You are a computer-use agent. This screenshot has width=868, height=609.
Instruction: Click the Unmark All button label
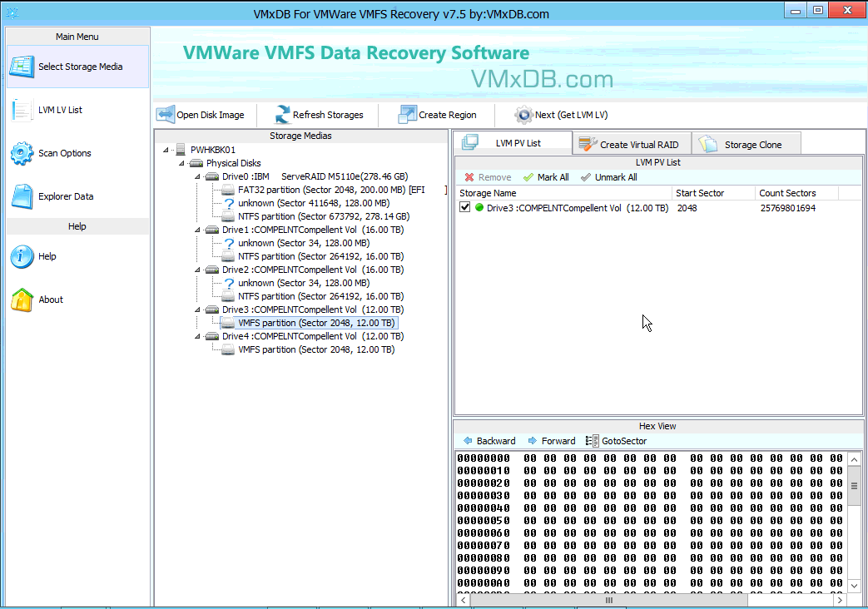tap(616, 177)
